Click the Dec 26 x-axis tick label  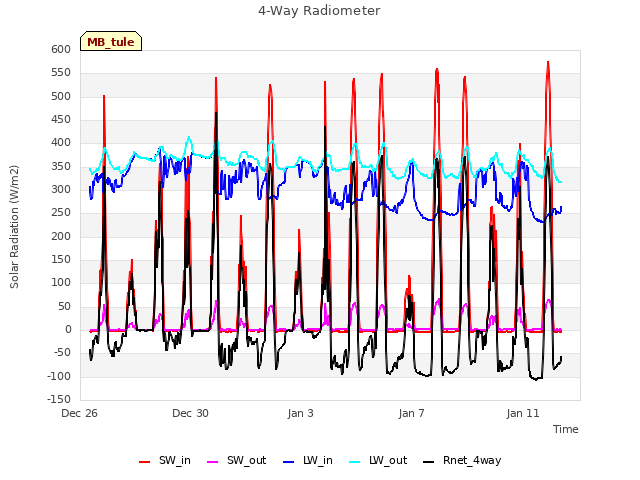point(79,413)
